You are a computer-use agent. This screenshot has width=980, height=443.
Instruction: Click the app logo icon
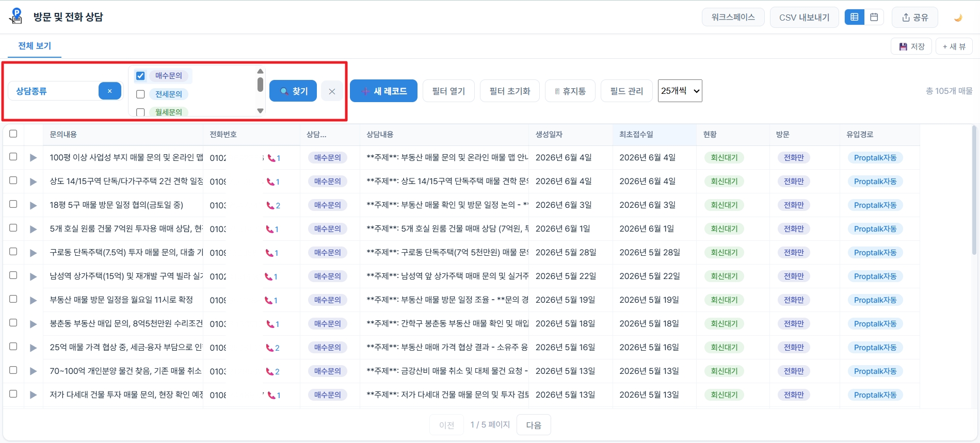click(x=16, y=16)
